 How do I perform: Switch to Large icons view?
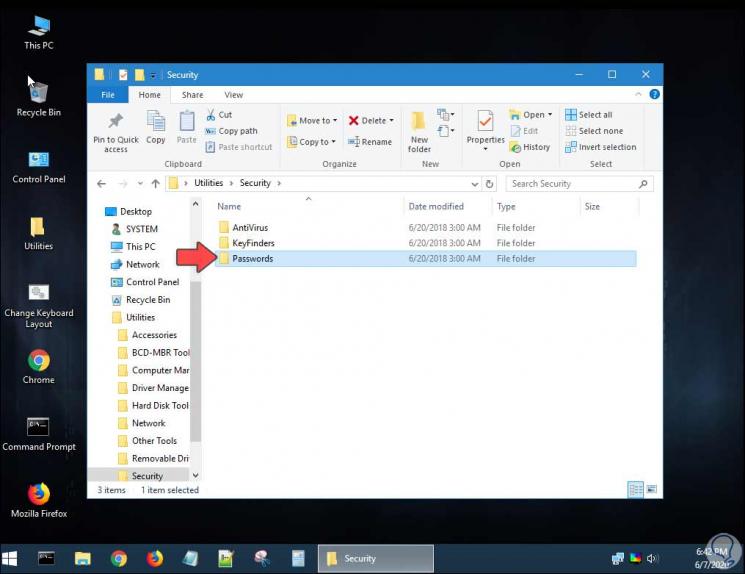click(x=652, y=489)
